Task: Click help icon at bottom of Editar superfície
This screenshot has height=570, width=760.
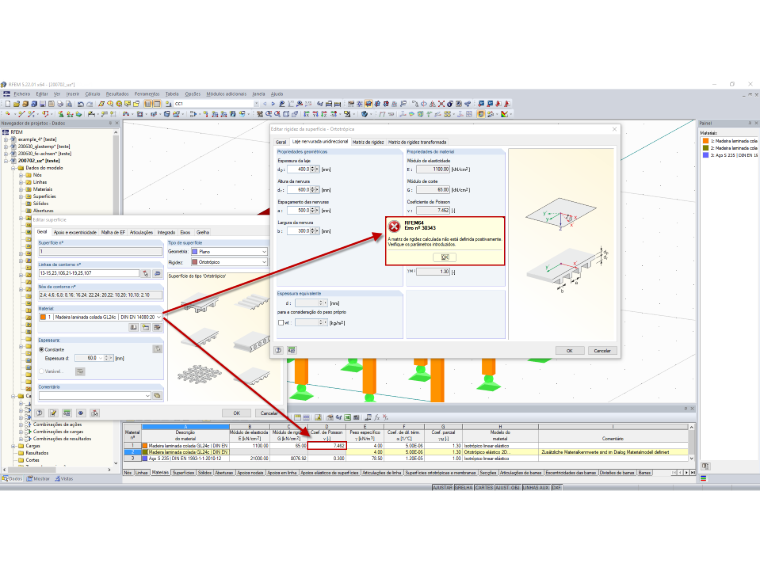Action: (39, 413)
